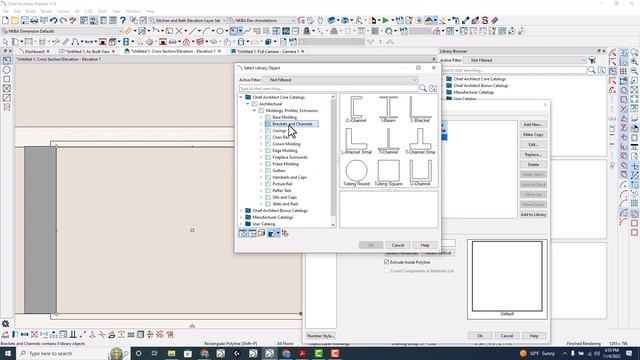Collapse Chief Architect Core Catalogs node

(x=241, y=97)
